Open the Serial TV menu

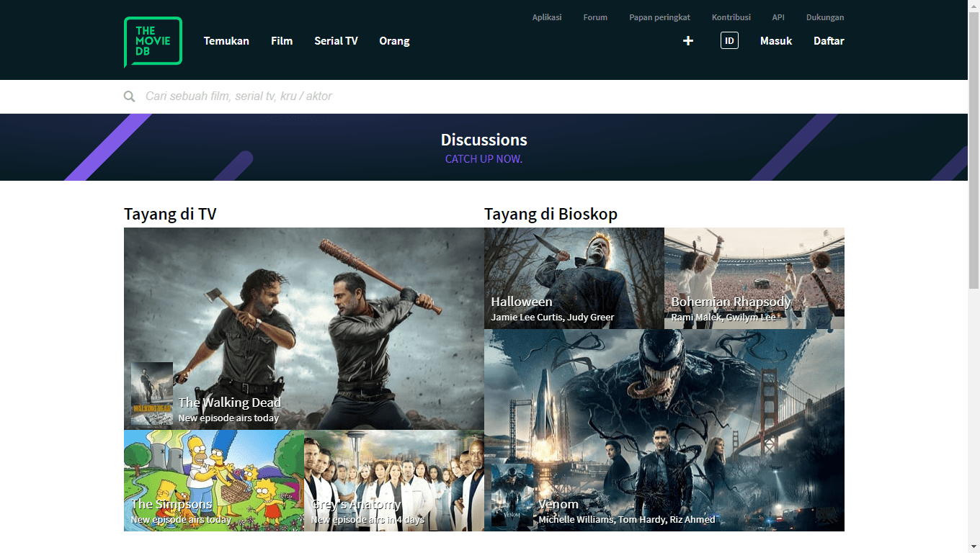(336, 41)
